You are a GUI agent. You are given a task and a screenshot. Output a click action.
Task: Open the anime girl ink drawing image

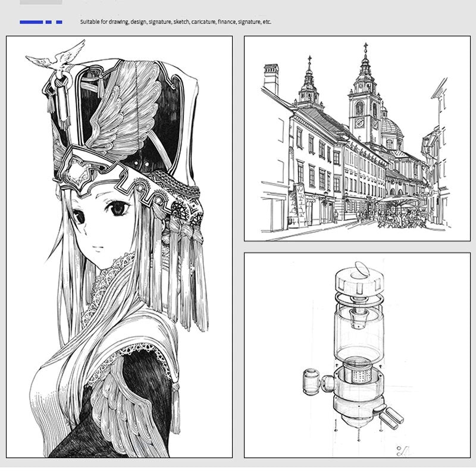click(x=120, y=247)
